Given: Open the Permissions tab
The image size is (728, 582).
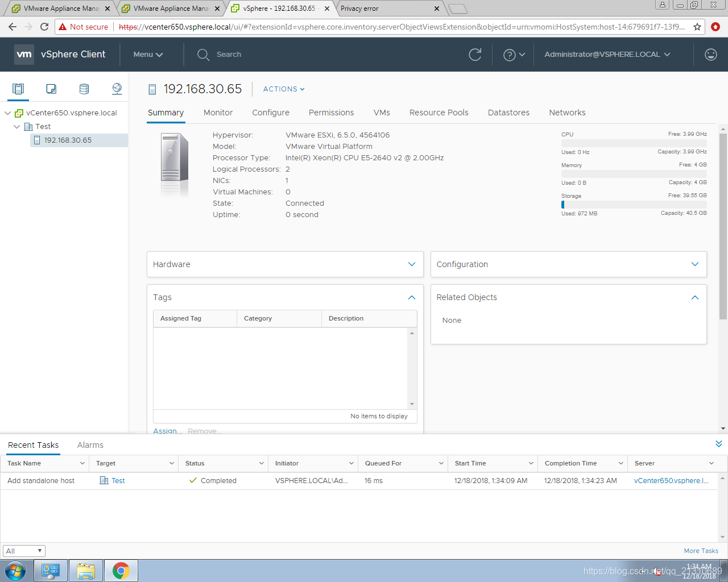Looking at the screenshot, I should 331,113.
